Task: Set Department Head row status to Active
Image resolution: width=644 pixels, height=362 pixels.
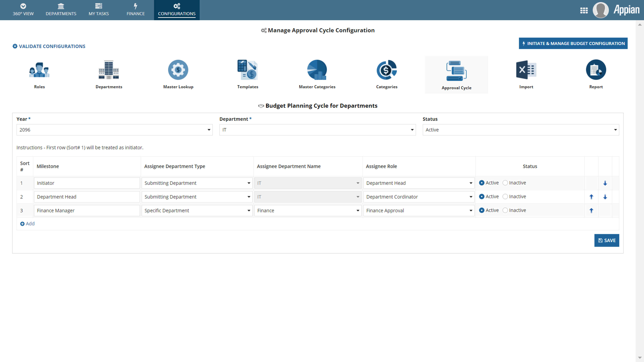Action: tap(481, 197)
